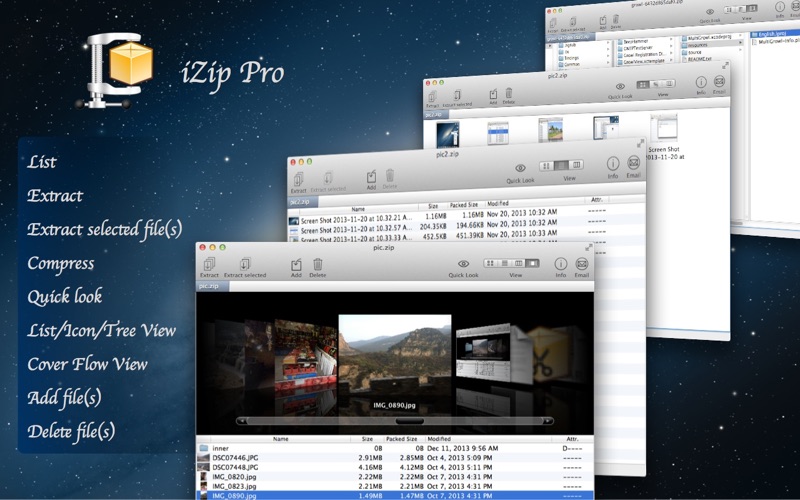The image size is (800, 500).
Task: Sort by Name column in pic.zip window
Action: coord(280,439)
